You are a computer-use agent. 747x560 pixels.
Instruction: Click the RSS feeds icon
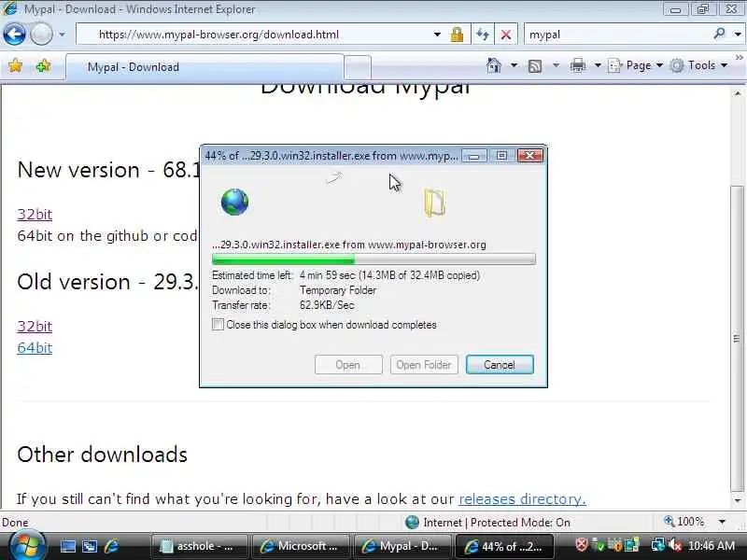pos(535,65)
